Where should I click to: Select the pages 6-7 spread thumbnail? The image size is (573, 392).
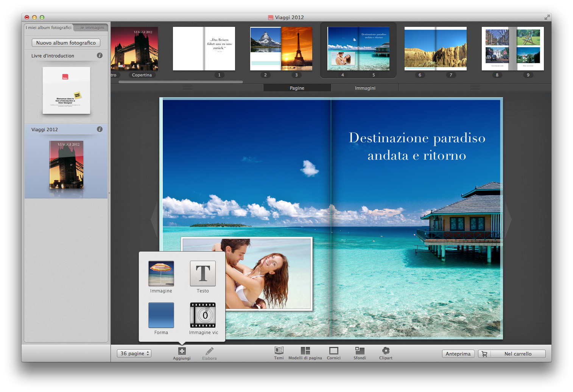(435, 49)
